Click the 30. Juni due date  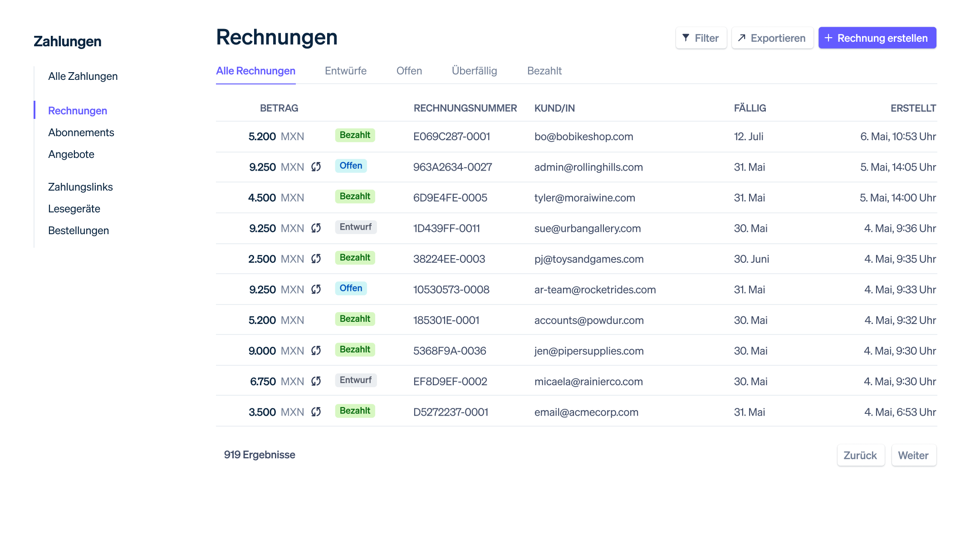coord(751,259)
